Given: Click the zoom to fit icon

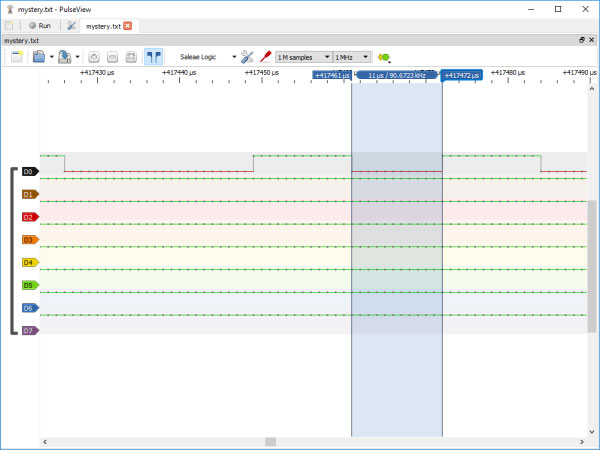Looking at the screenshot, I should tap(131, 57).
